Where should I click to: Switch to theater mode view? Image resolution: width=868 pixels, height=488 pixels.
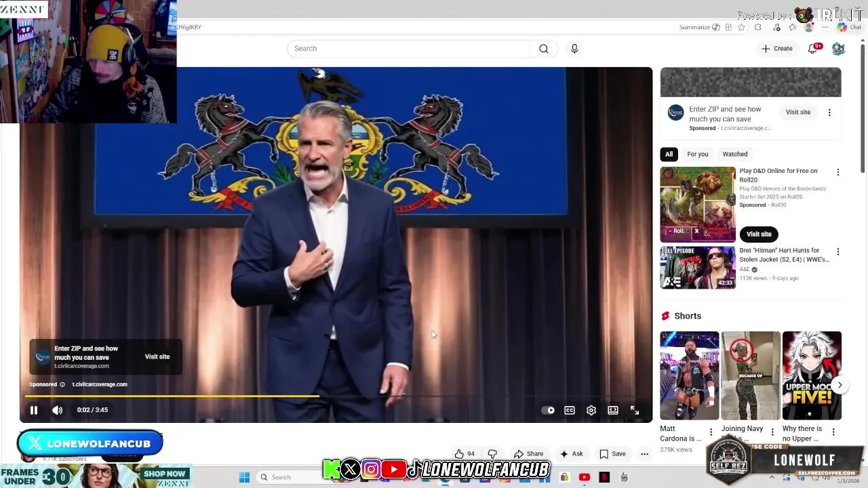pyautogui.click(x=613, y=410)
